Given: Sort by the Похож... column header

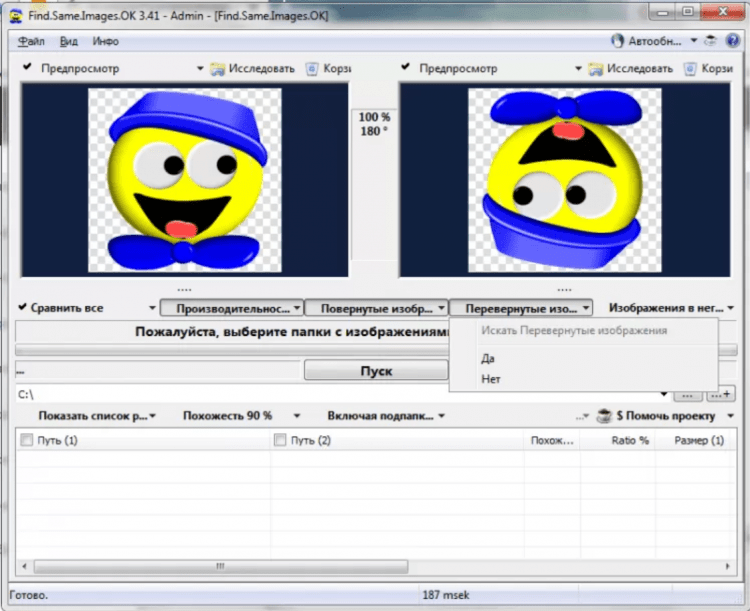Looking at the screenshot, I should tap(552, 440).
